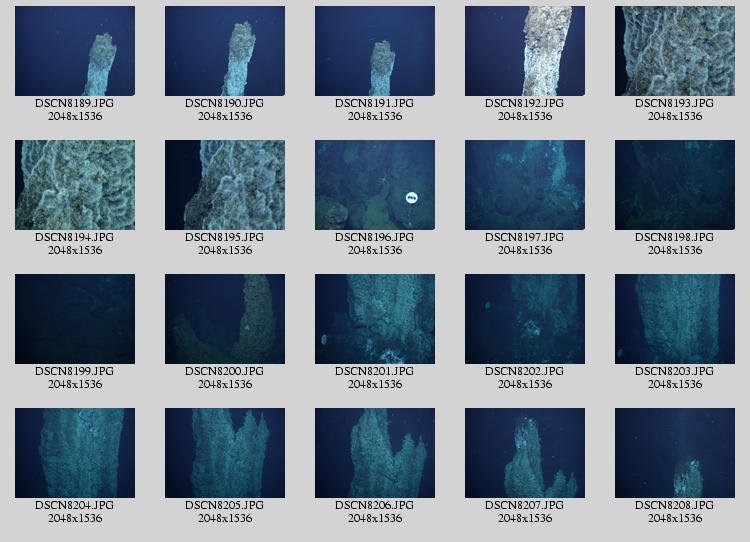The image size is (750, 542).
Task: Open the DSCN8204.JPG thumbnail
Action: pos(75,453)
